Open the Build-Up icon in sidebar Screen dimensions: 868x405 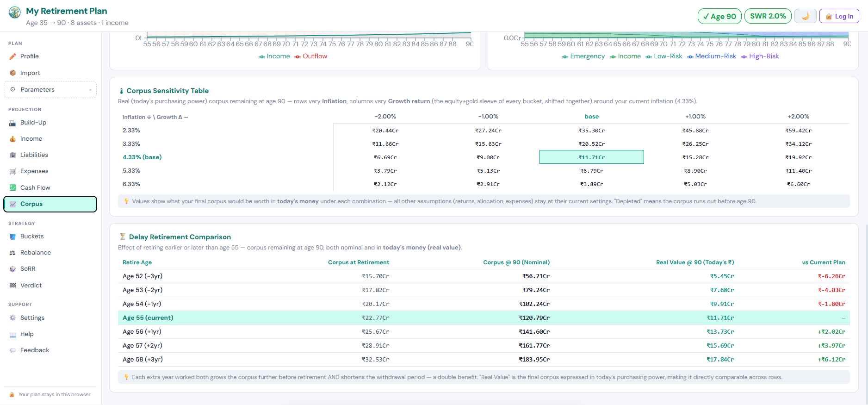pos(13,123)
